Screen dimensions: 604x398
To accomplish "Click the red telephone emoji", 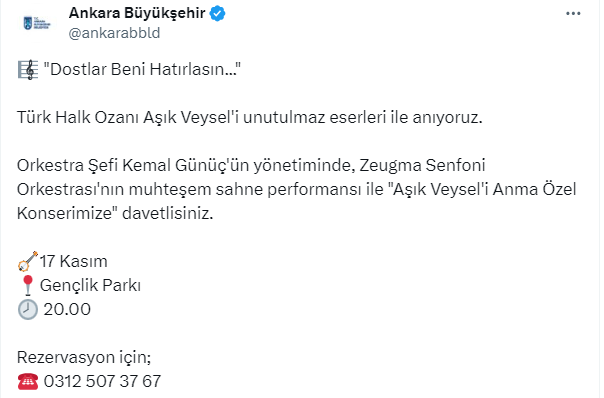I will (28, 381).
